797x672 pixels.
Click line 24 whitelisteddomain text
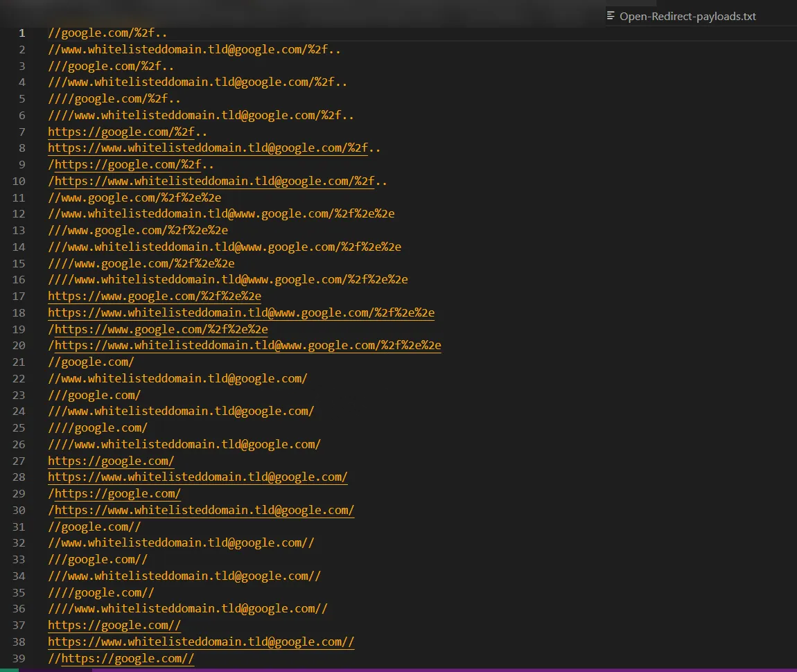(x=182, y=412)
